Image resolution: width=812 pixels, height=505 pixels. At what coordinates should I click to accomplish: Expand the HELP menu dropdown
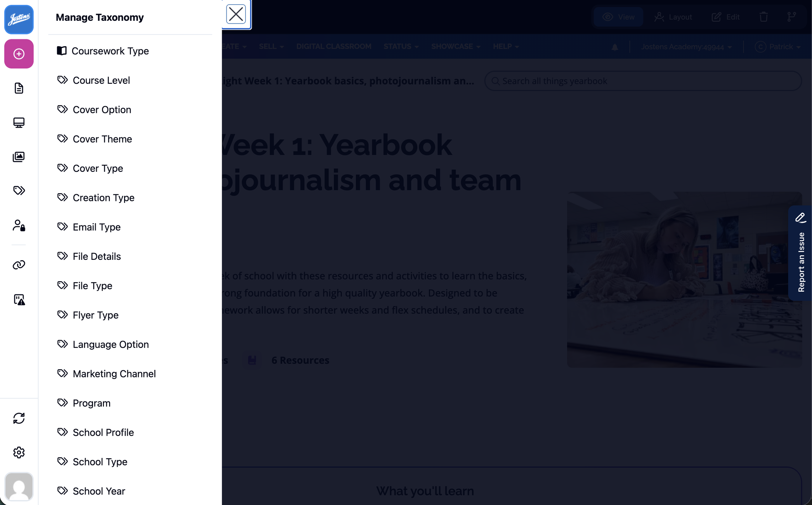tap(506, 46)
